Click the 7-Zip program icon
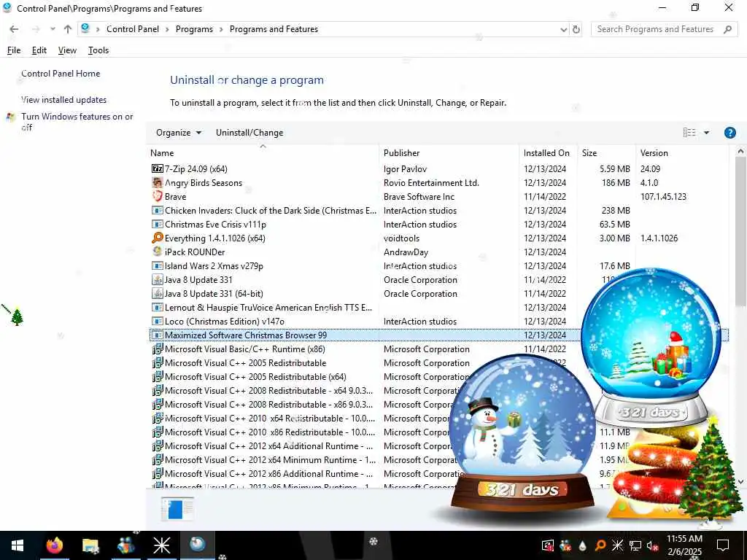 (x=158, y=168)
